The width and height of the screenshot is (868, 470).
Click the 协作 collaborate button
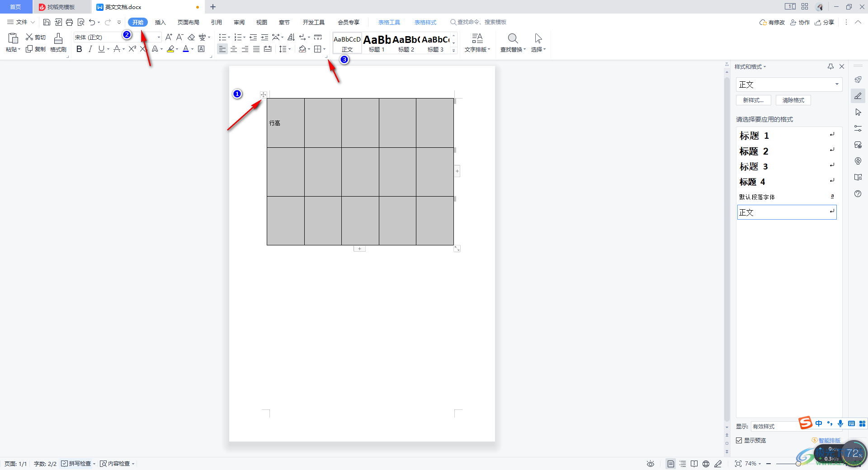[800, 22]
